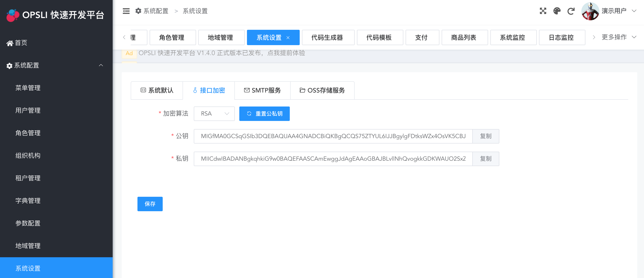The image size is (644, 278).
Task: Open the 加密算法 RSA dropdown
Action: pos(214,114)
